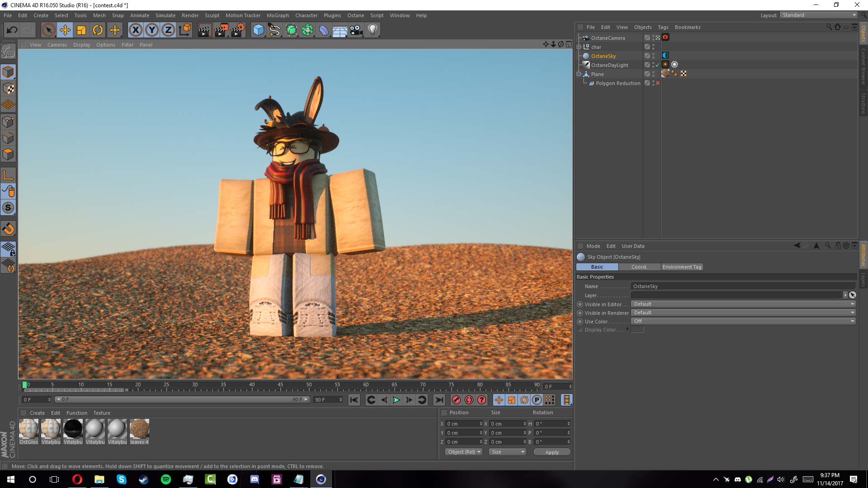The width and height of the screenshot is (868, 488).
Task: Click OctaneCamera's red camera tag
Action: (x=665, y=38)
